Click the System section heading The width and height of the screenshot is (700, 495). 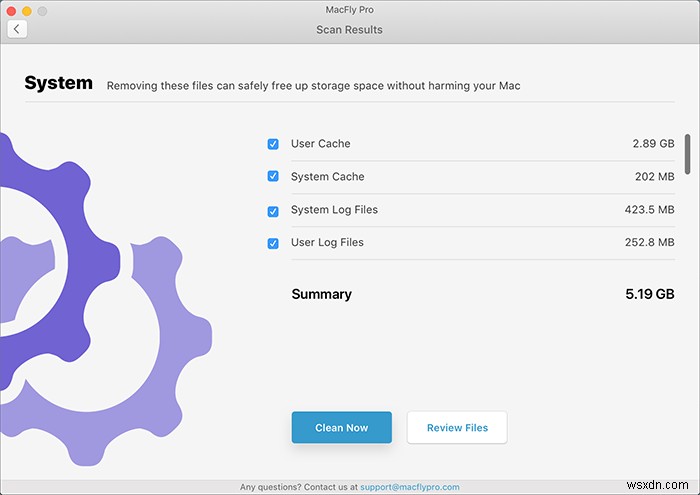[58, 84]
